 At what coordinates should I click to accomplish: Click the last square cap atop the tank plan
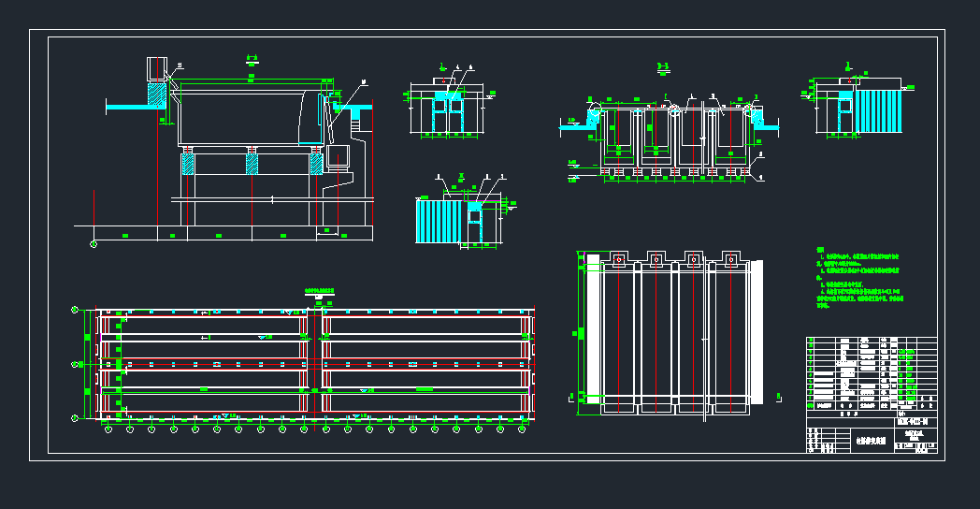coord(730,257)
